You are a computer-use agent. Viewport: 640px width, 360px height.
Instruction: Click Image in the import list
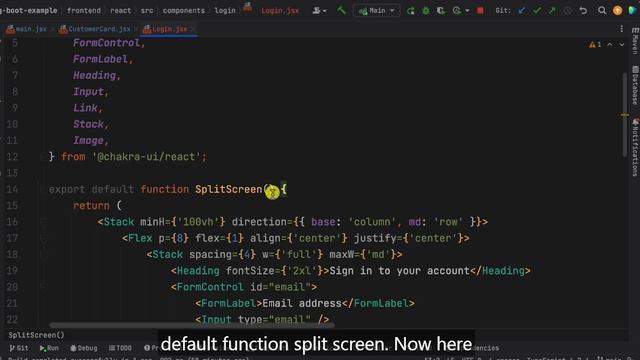point(88,140)
